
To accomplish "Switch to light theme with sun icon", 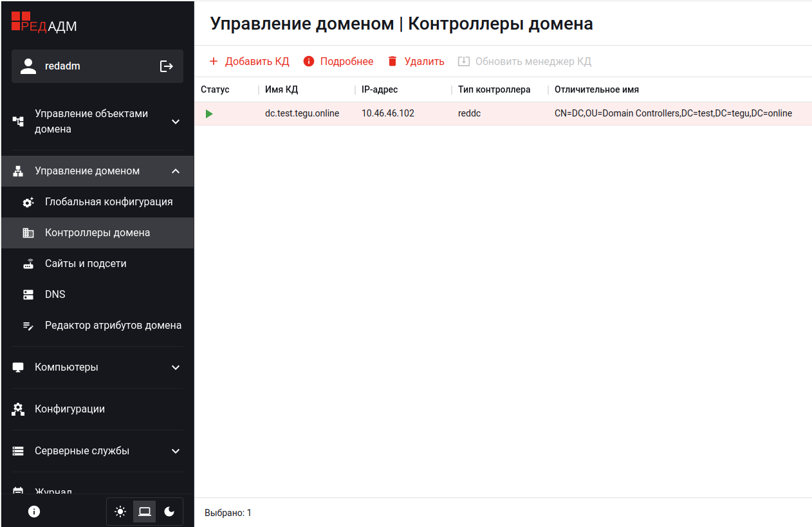I will click(x=120, y=512).
